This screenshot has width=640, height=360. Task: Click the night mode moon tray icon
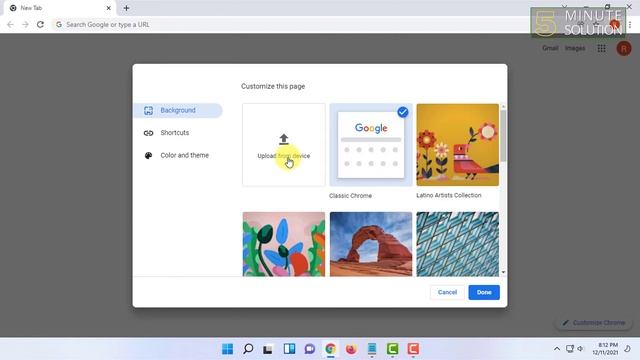tap(627, 349)
